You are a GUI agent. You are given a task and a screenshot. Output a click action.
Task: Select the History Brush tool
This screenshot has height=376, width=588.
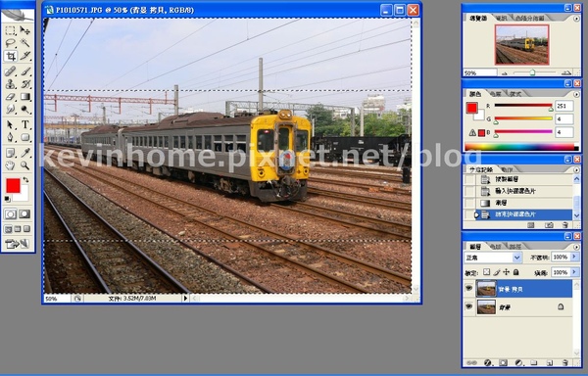click(x=24, y=84)
